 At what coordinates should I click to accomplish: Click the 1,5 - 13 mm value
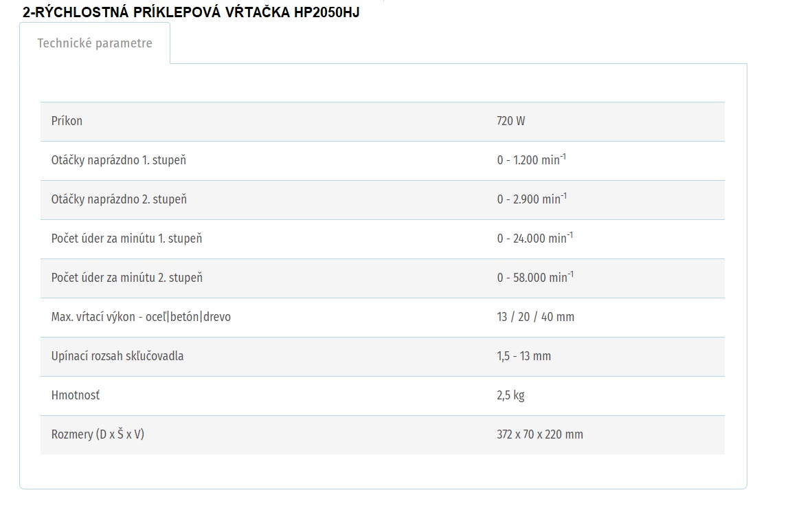coord(524,356)
